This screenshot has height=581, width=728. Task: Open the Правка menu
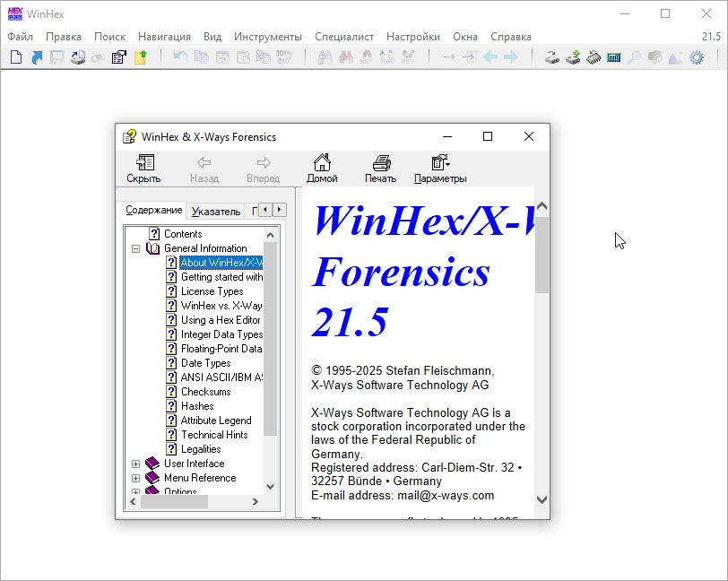pyautogui.click(x=64, y=37)
